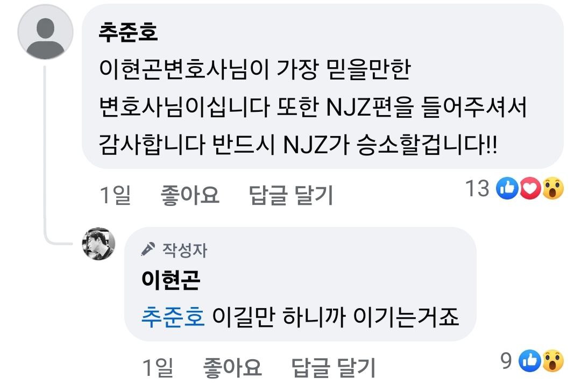Click 답글 달기 under 추준호's comment
This screenshot has height=392, width=581.
[291, 195]
